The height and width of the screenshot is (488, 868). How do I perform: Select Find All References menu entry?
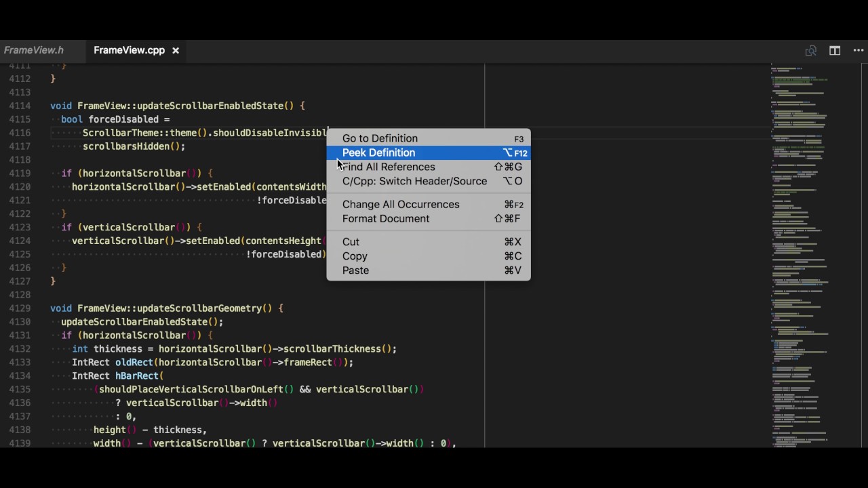(429, 167)
